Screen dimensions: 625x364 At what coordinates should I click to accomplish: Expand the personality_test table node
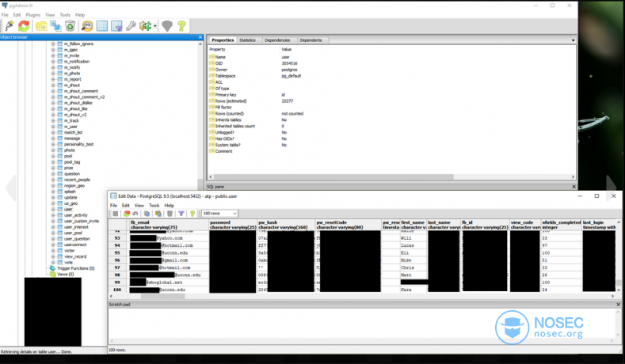(x=53, y=144)
